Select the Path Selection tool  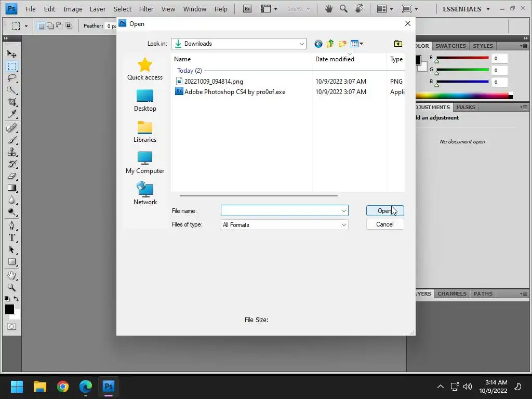click(12, 249)
